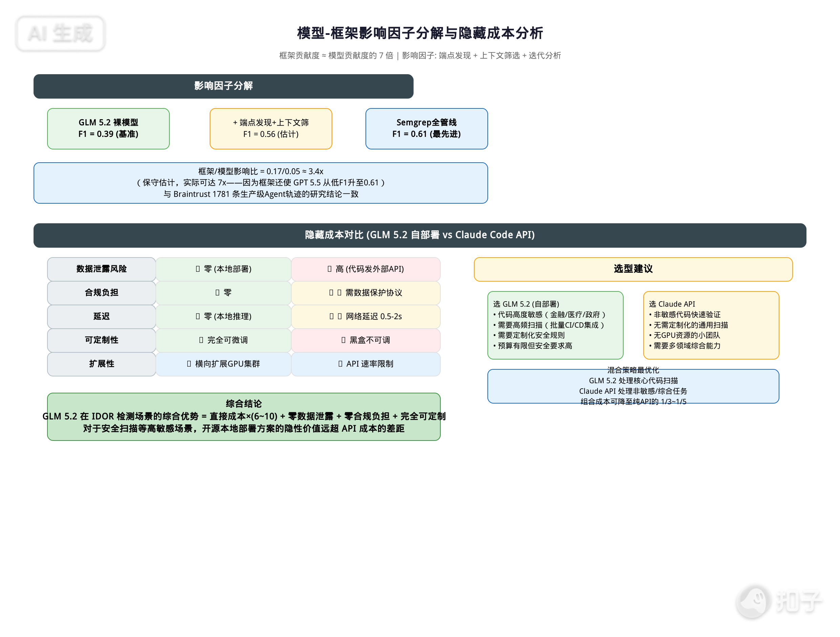Select the 横向扩展GPU集群 cell
840x637 pixels.
click(223, 364)
